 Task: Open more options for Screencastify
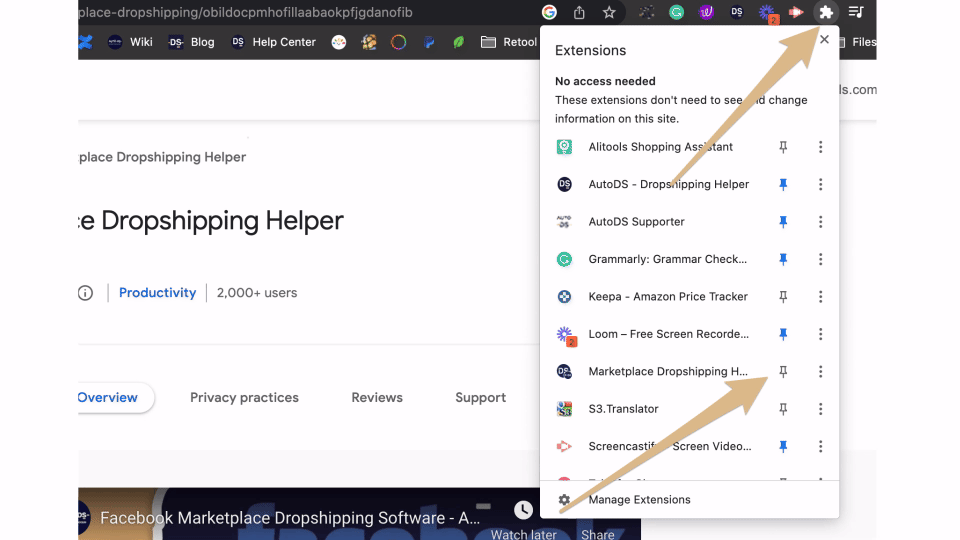(820, 446)
